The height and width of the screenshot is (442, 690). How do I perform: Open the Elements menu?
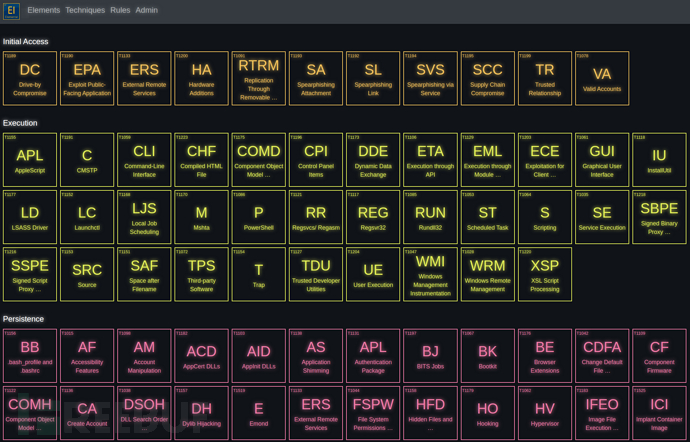click(x=44, y=10)
